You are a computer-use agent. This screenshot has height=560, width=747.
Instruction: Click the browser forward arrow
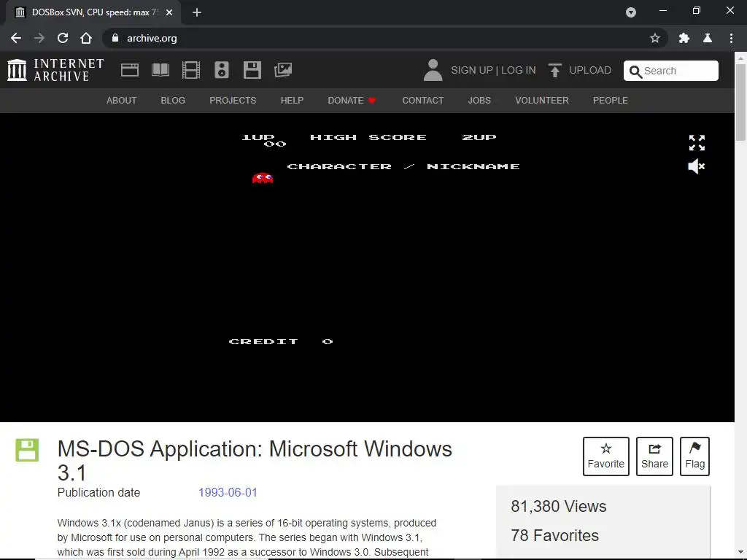[x=39, y=38]
